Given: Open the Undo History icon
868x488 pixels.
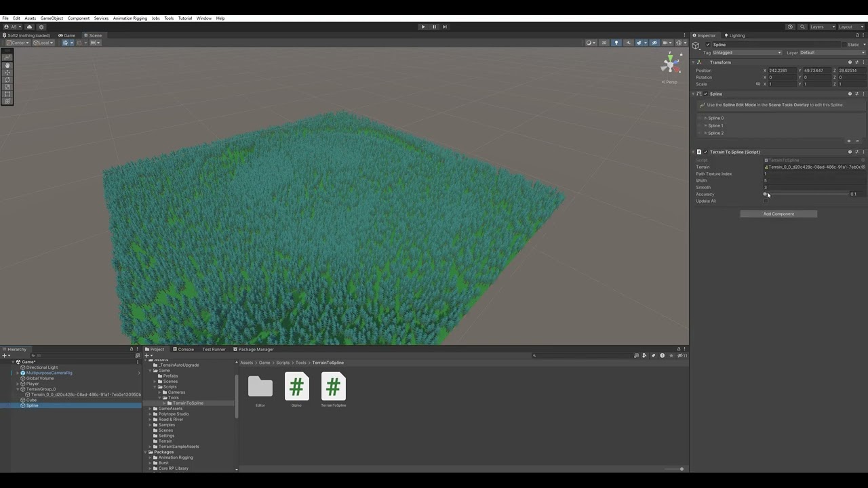Looking at the screenshot, I should coord(790,27).
